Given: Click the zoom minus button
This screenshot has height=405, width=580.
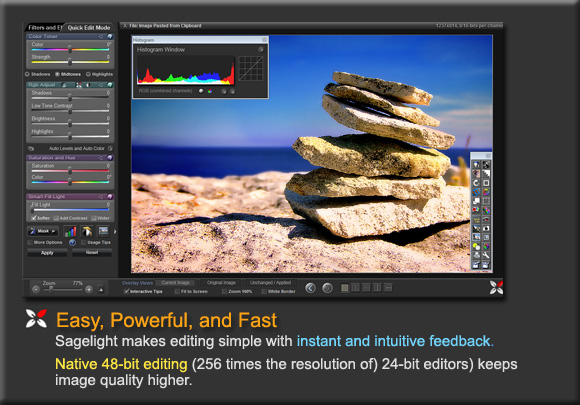Looking at the screenshot, I should (x=36, y=290).
